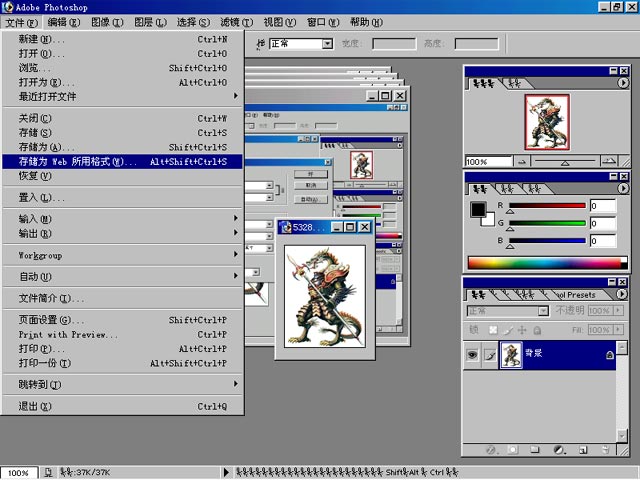Click the foreground color swatch in Color panel
Viewport: 640px width, 480px height.
[478, 210]
